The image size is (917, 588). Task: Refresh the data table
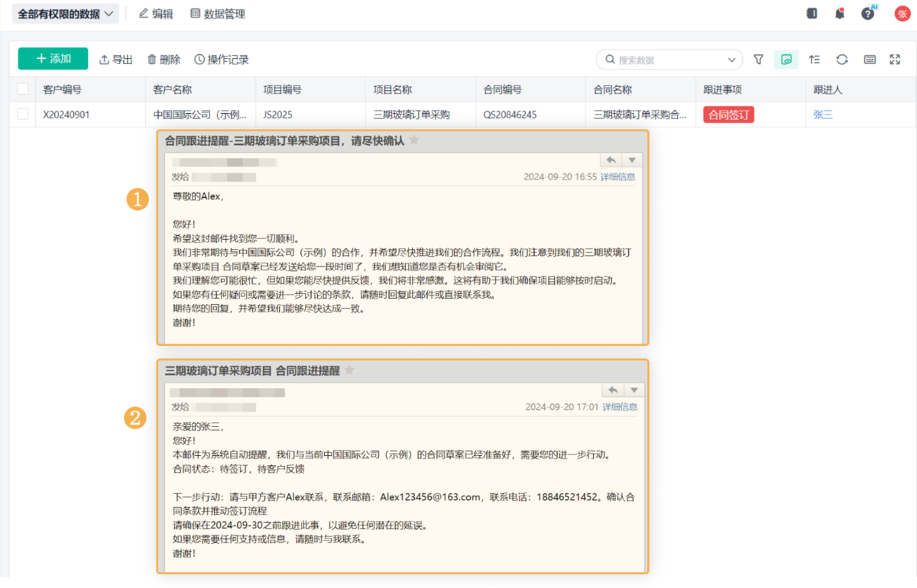pyautogui.click(x=841, y=60)
